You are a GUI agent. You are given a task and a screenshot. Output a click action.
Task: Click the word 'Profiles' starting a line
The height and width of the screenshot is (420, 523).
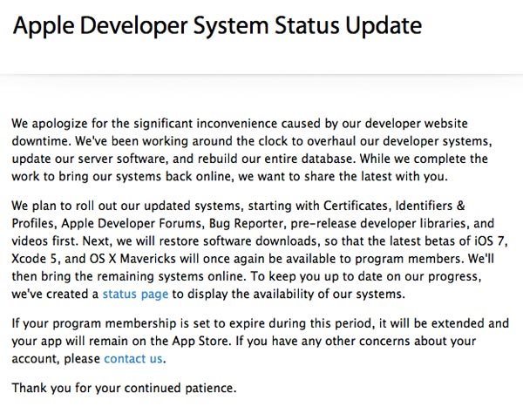coord(33,223)
